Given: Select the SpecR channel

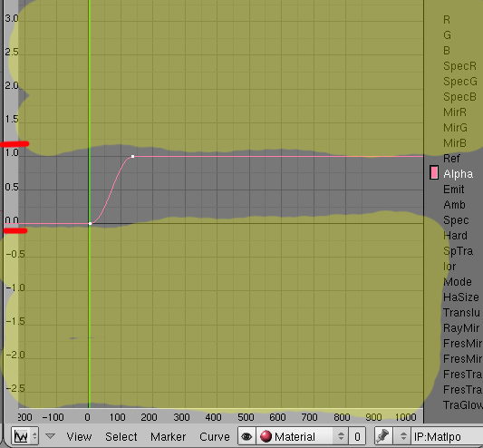Looking at the screenshot, I should coord(460,66).
